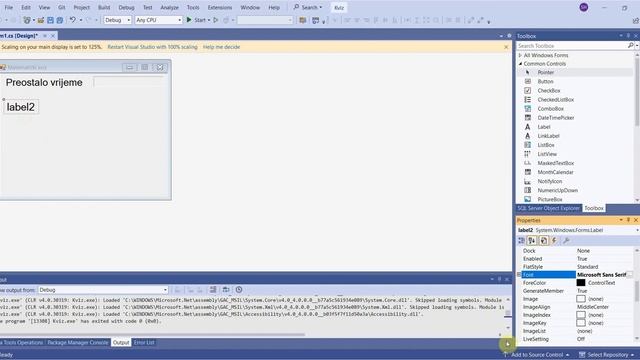Select the Output tab

coord(121,342)
